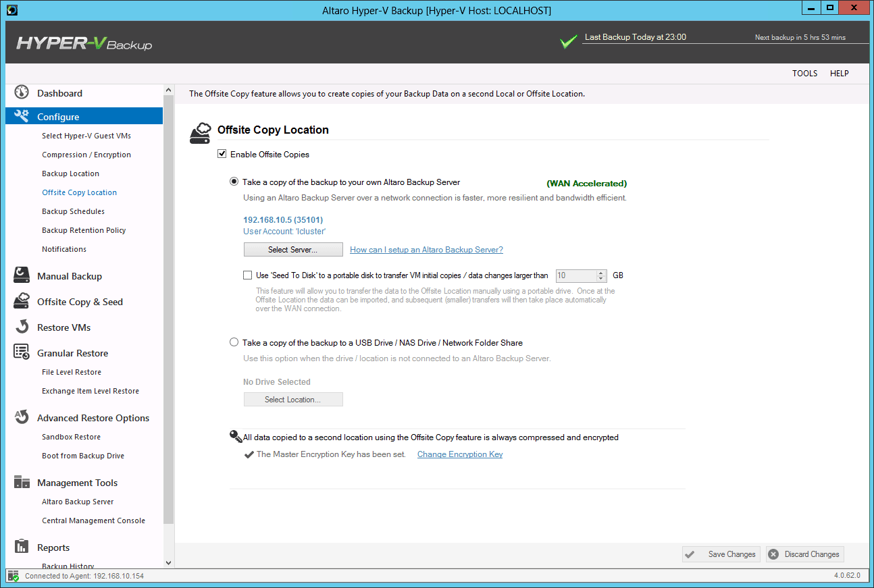Select the Altaro Backup Server radio option
874x588 pixels.
(x=234, y=182)
